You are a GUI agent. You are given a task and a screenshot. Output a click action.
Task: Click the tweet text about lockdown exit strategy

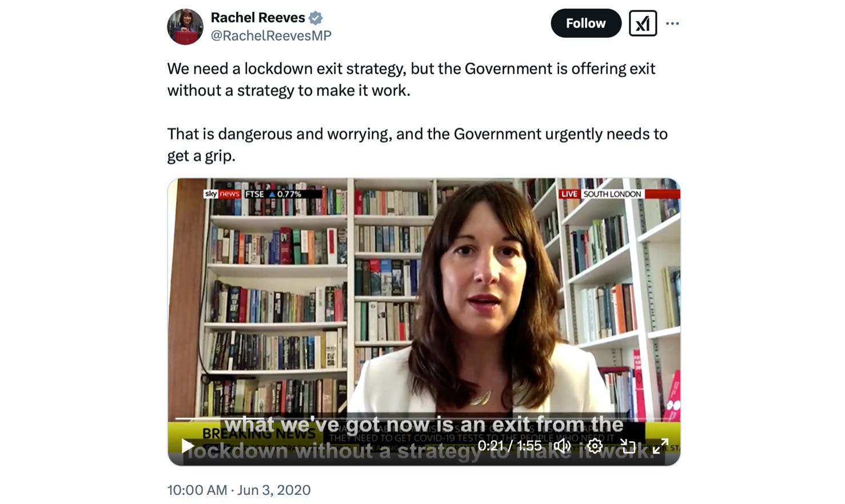[x=411, y=79]
